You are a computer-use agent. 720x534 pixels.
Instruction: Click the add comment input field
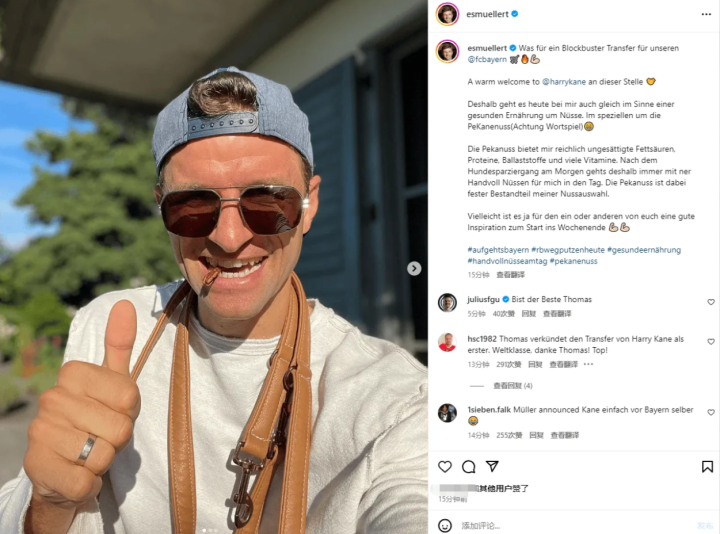click(574, 525)
